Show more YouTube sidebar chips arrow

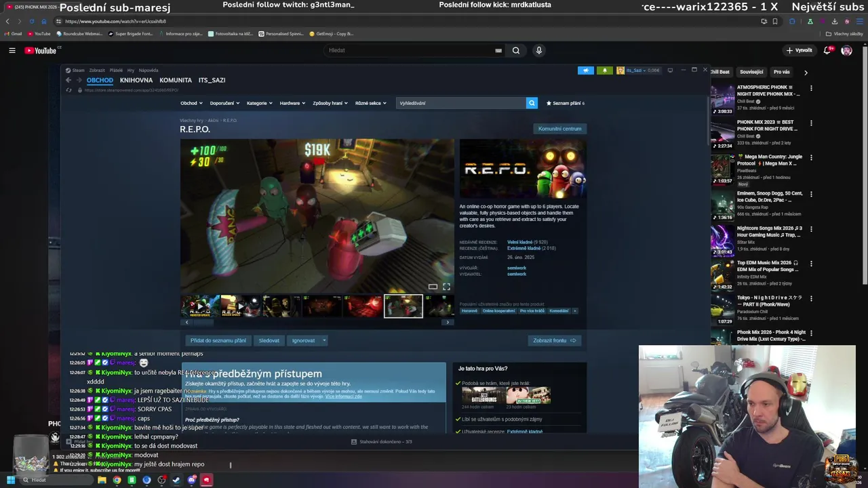tap(806, 72)
